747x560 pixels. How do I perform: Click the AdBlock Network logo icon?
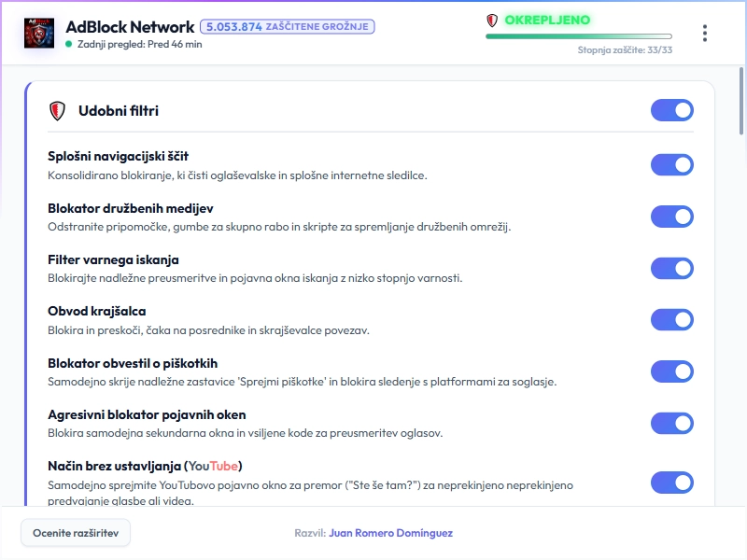click(x=39, y=33)
